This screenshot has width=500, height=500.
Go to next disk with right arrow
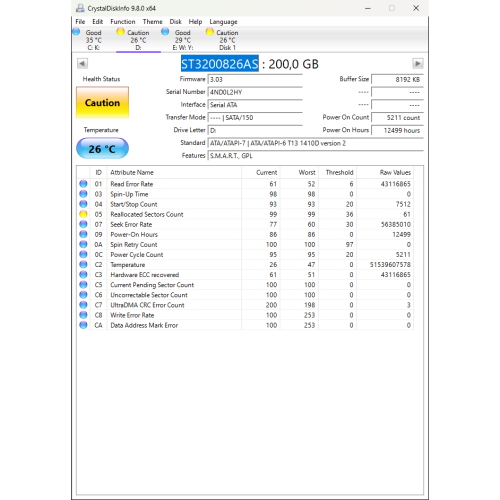[x=418, y=63]
